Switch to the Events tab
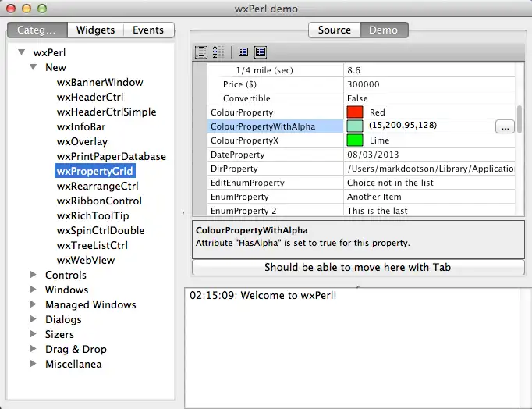The image size is (532, 409). click(148, 30)
